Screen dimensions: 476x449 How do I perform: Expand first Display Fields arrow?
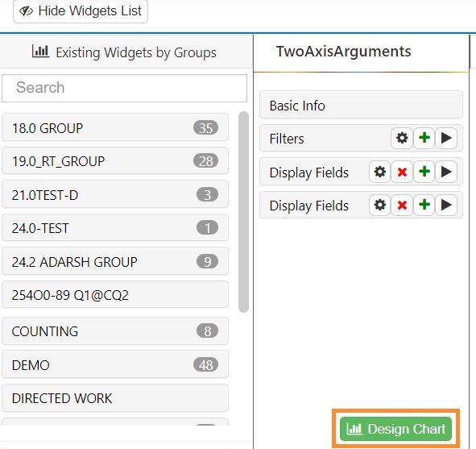446,172
